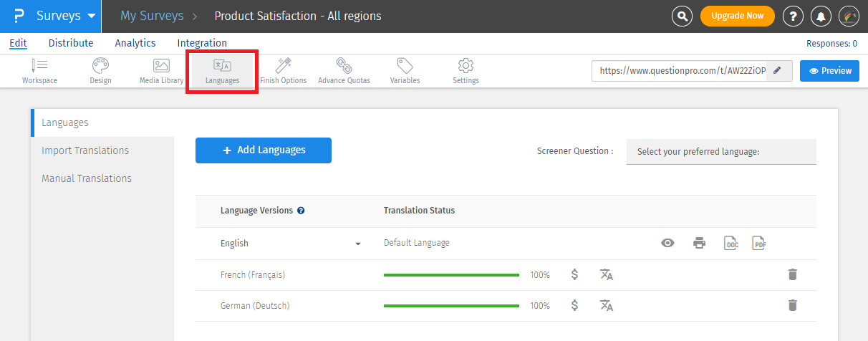Open Advance Quotas in toolbar
The image size is (868, 341).
tap(344, 71)
